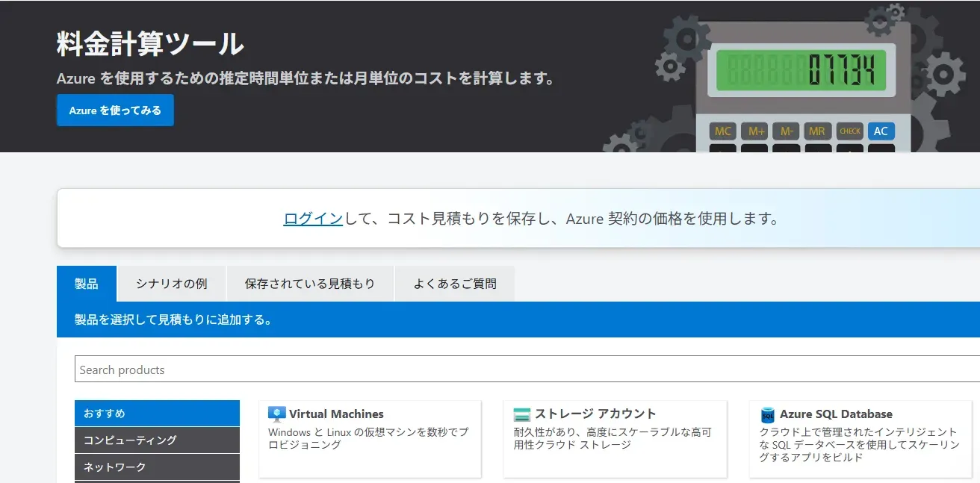The width and height of the screenshot is (980, 483).
Task: Click the Azure を使ってみる button
Action: coord(114,109)
